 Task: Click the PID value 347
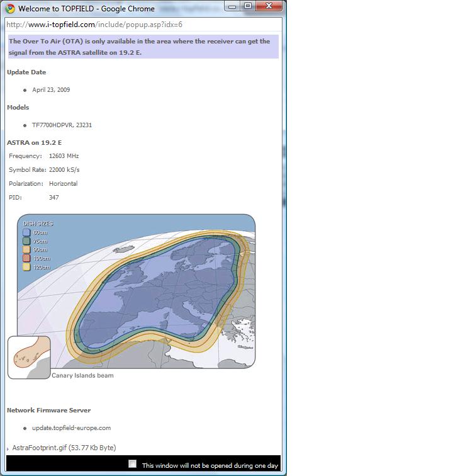53,198
